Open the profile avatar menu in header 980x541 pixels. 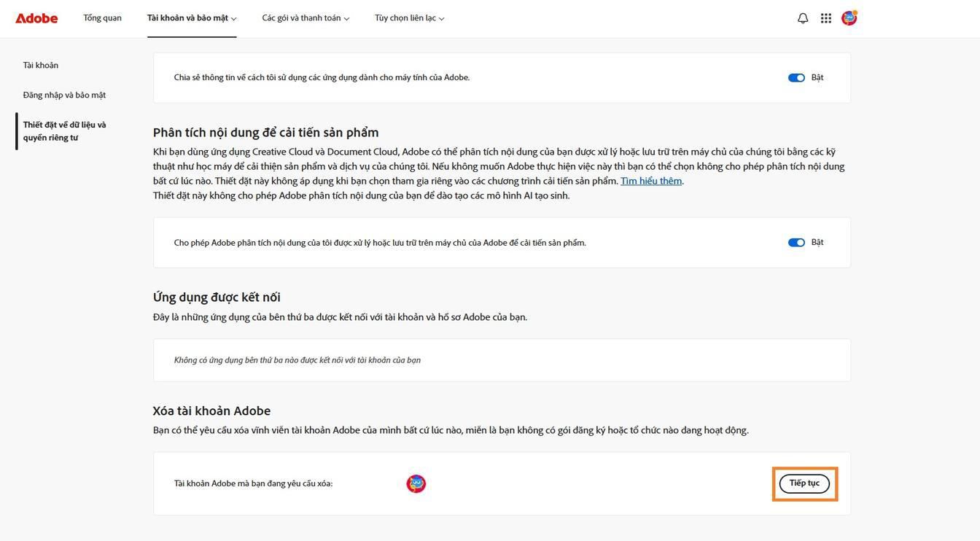[x=849, y=18]
